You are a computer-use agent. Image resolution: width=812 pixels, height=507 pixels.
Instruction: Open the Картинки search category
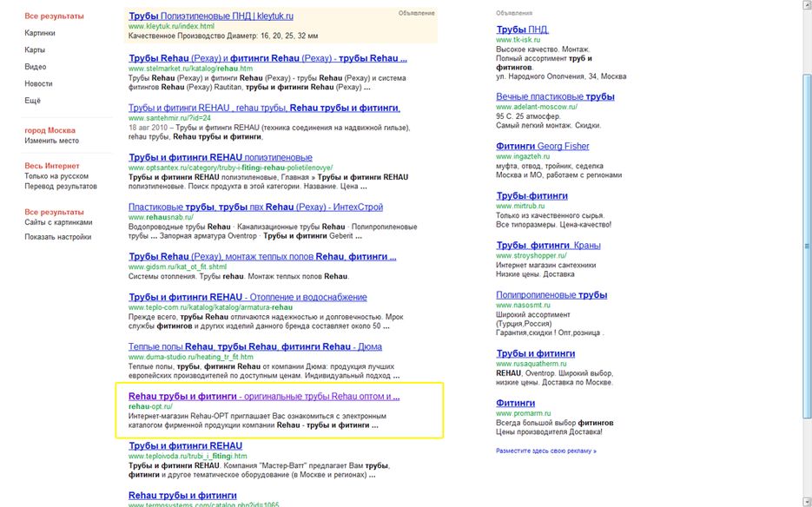tap(40, 33)
